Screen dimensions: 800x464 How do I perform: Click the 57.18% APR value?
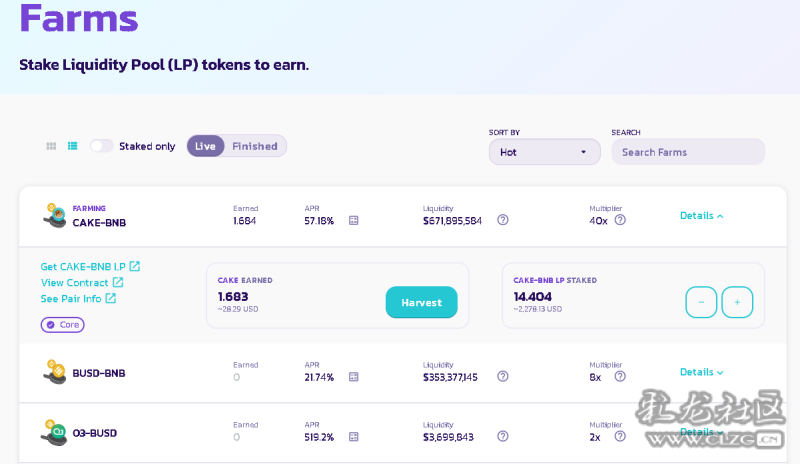click(319, 221)
